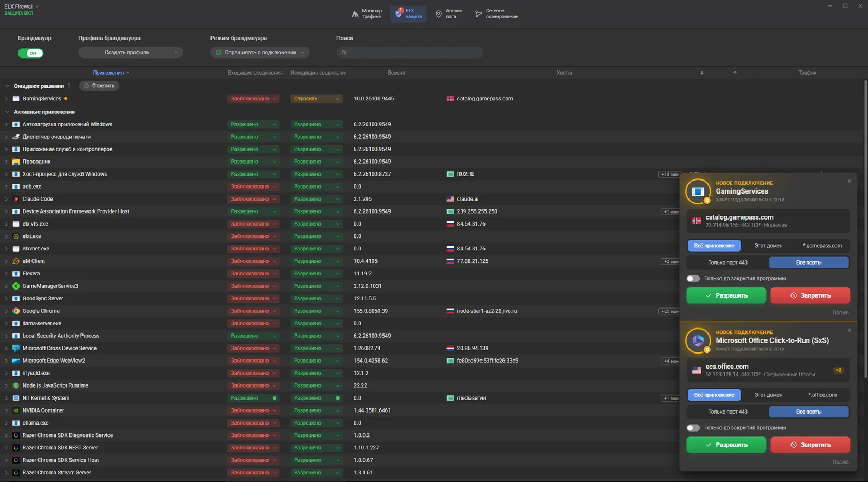The height and width of the screenshot is (482, 868).
Task: Click the 'Ответить' button
Action: [x=99, y=86]
